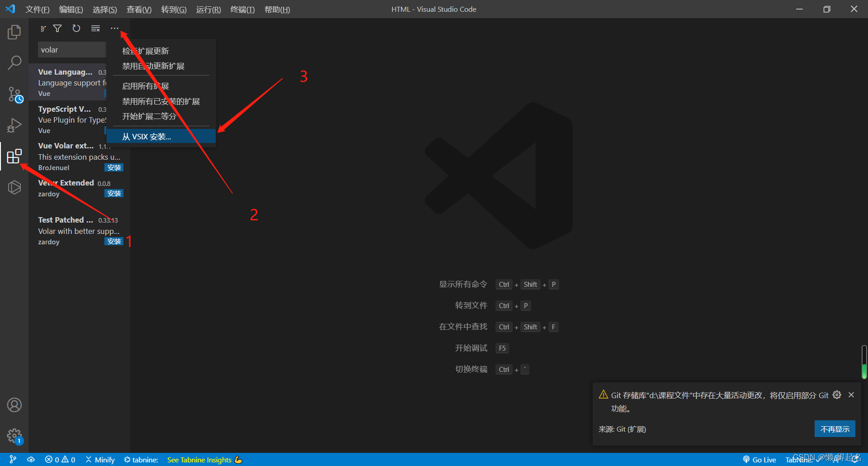The height and width of the screenshot is (466, 868).
Task: Click the editor minimap scrollbar slider
Action: (864, 362)
